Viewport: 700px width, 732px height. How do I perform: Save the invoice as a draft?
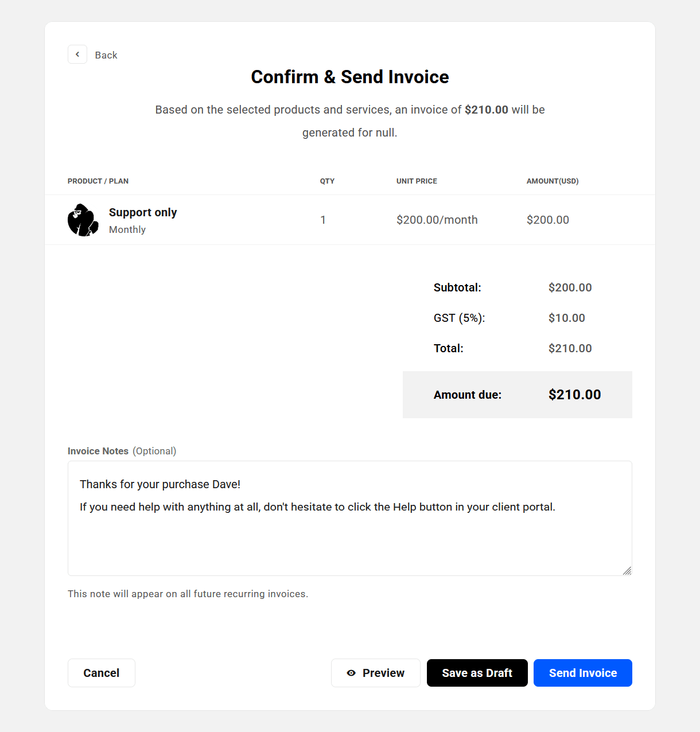coord(477,673)
